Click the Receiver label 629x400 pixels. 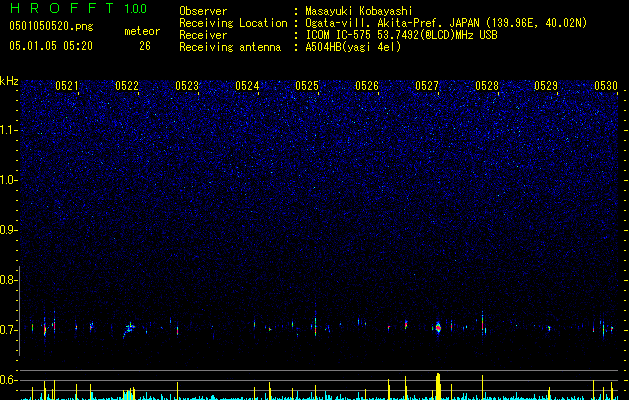point(203,35)
